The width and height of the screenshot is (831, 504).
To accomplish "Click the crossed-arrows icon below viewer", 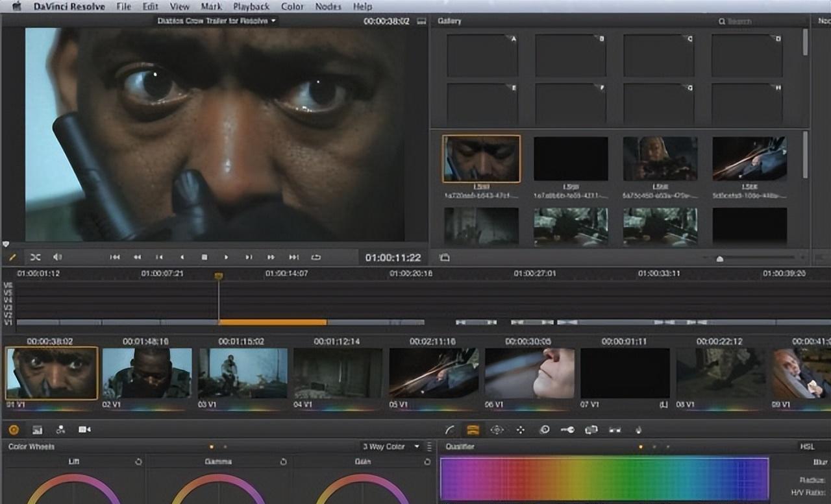I will coord(35,258).
